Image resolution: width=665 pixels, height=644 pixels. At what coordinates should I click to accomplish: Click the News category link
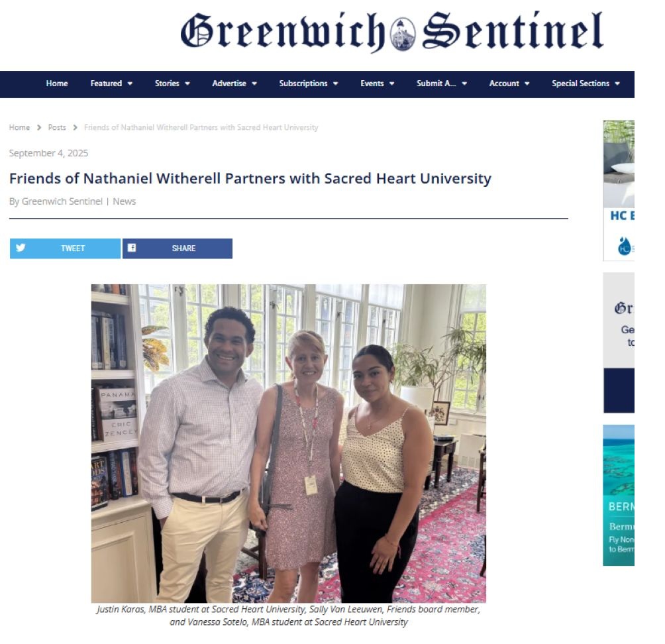(125, 201)
